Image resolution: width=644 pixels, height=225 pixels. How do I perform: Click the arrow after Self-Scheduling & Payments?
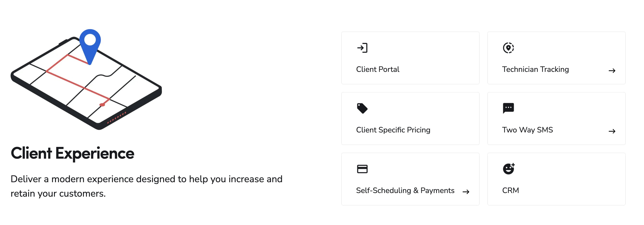point(466,192)
